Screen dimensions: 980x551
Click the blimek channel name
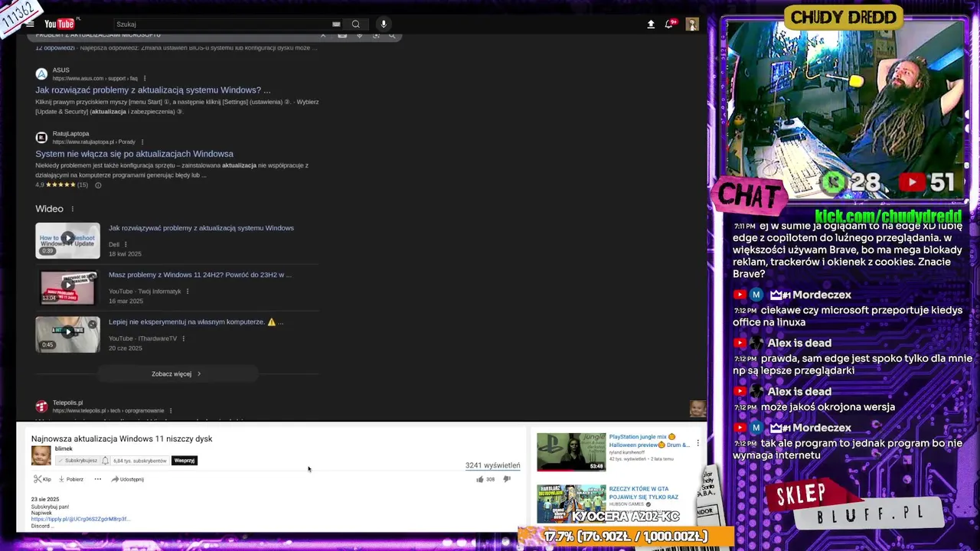tap(64, 448)
